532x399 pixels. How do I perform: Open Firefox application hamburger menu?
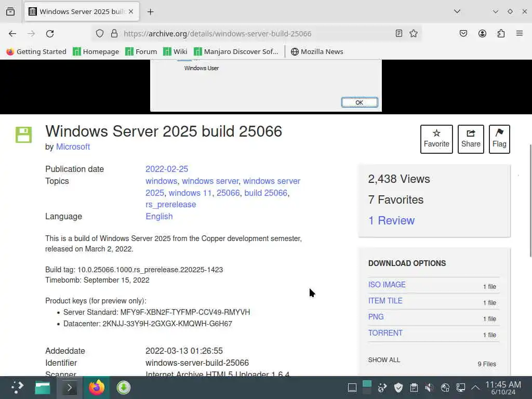click(x=520, y=33)
